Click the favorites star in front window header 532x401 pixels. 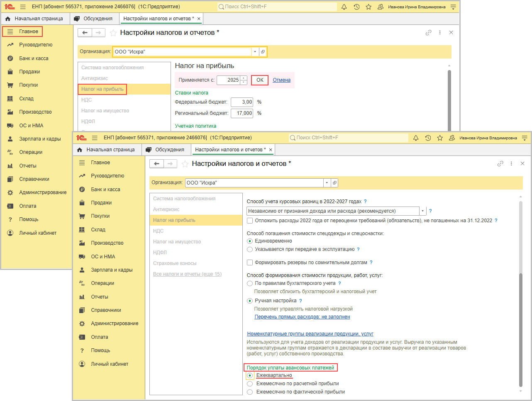point(440,138)
